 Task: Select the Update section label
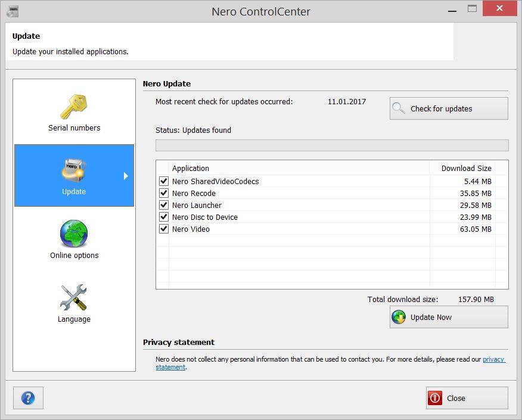tap(74, 192)
